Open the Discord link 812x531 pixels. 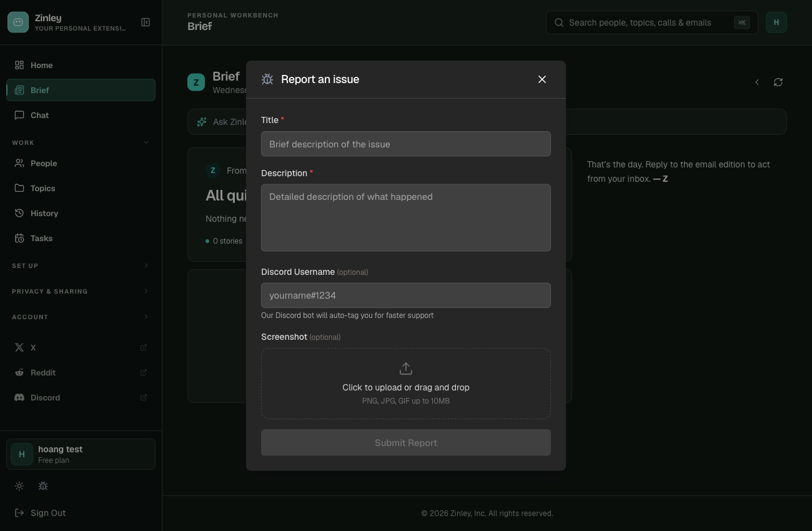coord(81,397)
